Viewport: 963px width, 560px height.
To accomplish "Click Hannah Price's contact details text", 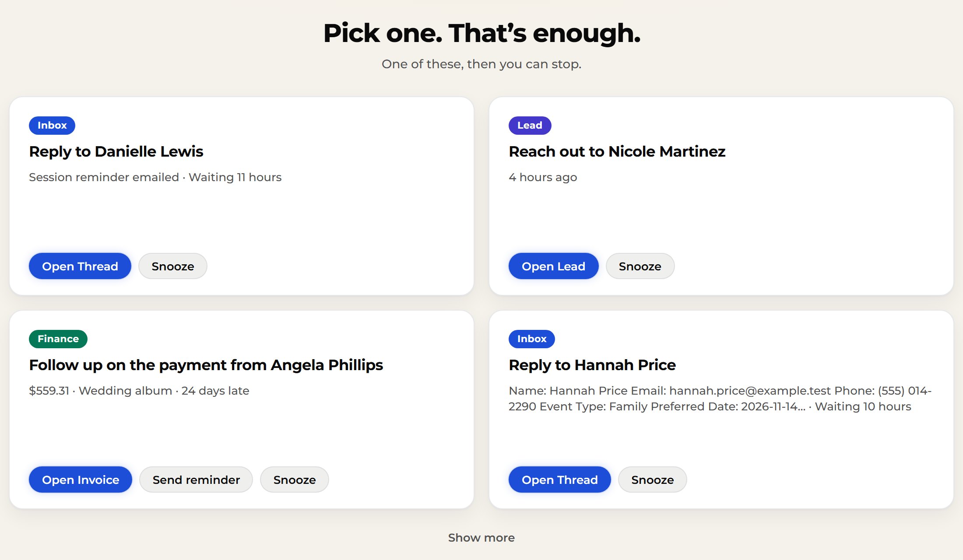I will 720,399.
